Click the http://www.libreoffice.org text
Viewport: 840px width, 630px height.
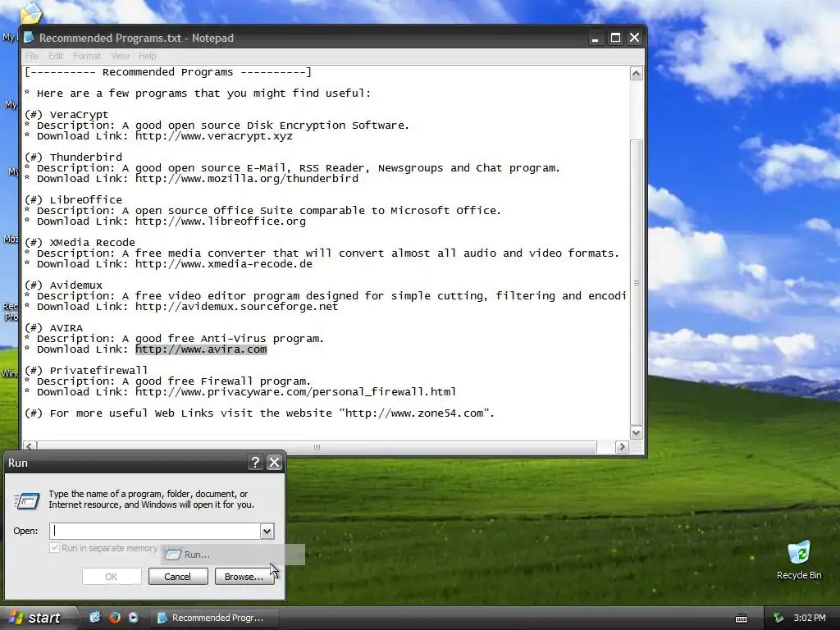(220, 221)
